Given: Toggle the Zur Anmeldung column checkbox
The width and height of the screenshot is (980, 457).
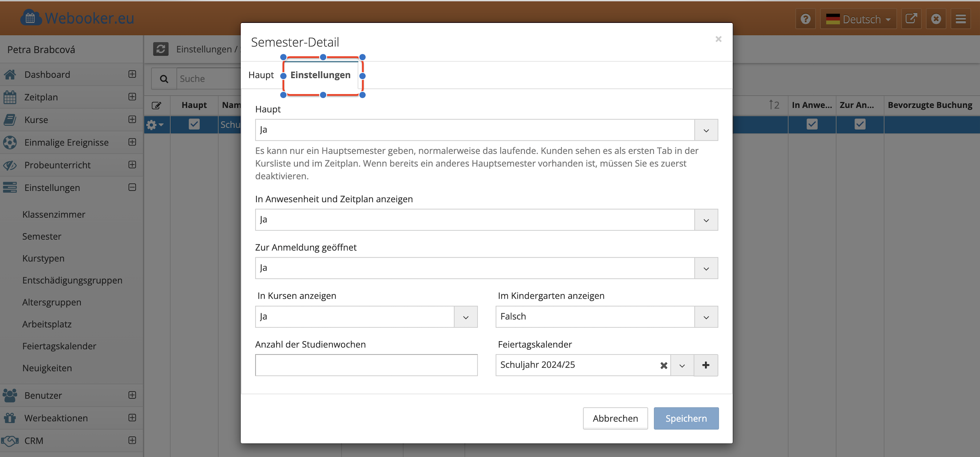Looking at the screenshot, I should coord(860,124).
